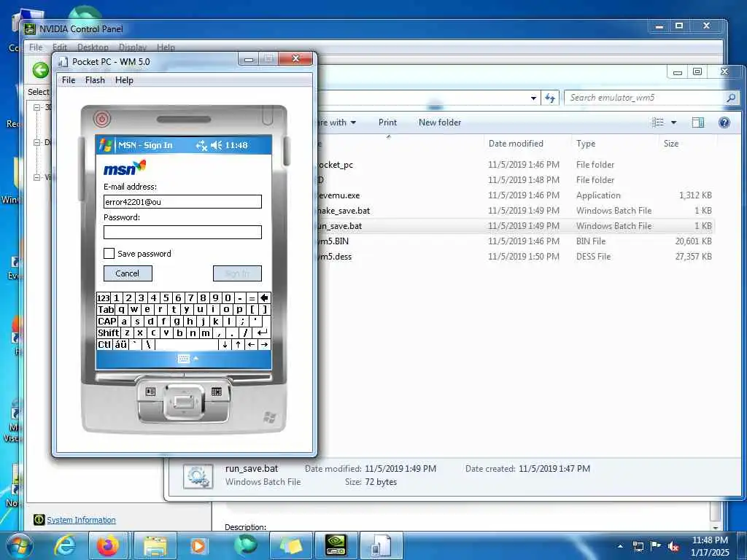Viewport: 747px width, 560px height.
Task: Collapse the second NVIDIA tree node
Action: pos(36,142)
